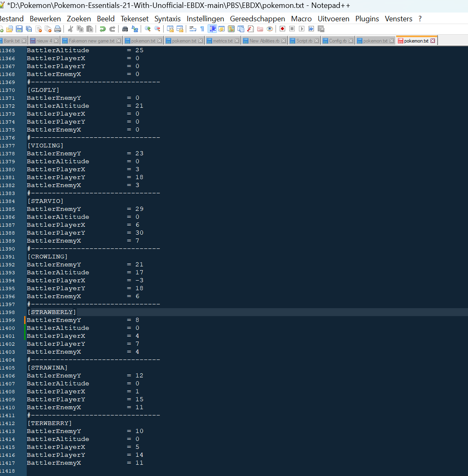The height and width of the screenshot is (476, 468).
Task: Click the Save All toolbar icon
Action: tap(29, 29)
